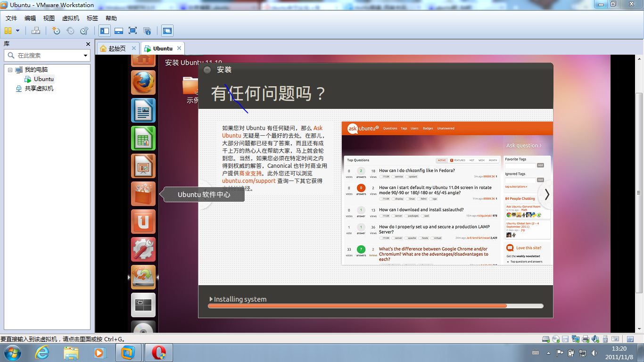Open System Settings wrench-and-gear icon
The height and width of the screenshot is (362, 644).
[x=143, y=249]
